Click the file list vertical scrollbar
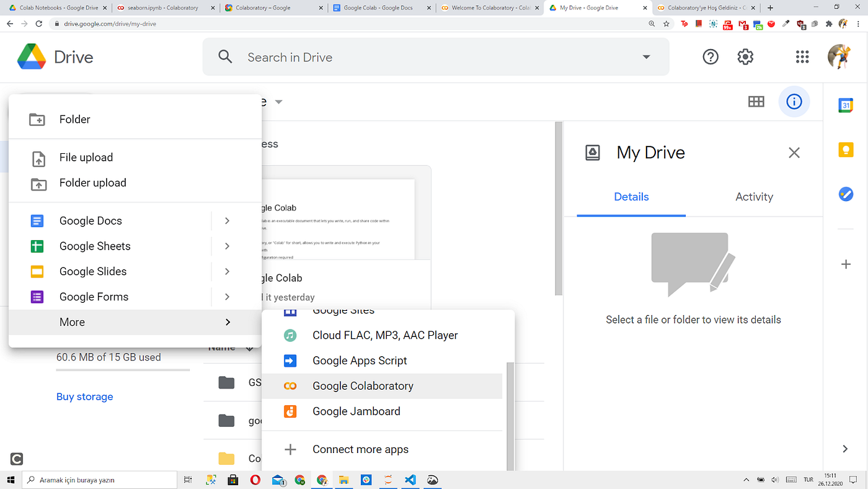This screenshot has width=868, height=489. tap(559, 208)
